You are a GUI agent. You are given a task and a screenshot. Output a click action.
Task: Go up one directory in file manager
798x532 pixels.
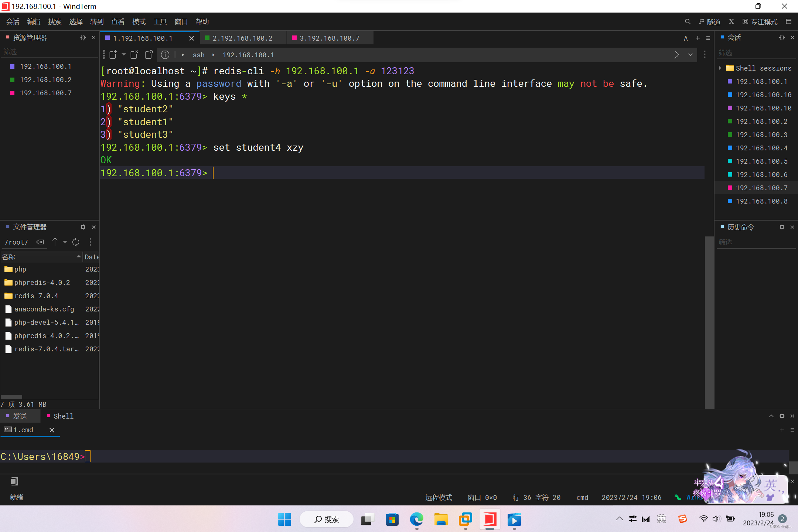55,242
